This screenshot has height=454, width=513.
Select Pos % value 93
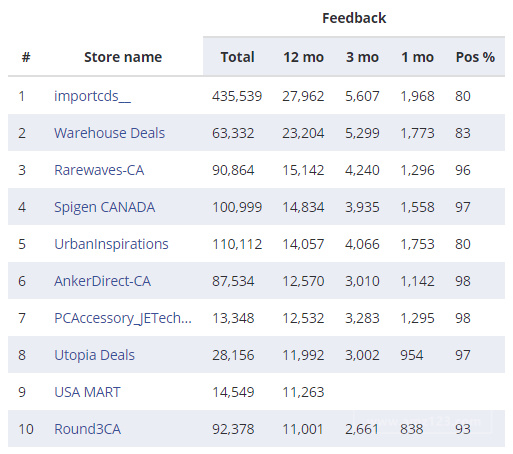pyautogui.click(x=463, y=429)
